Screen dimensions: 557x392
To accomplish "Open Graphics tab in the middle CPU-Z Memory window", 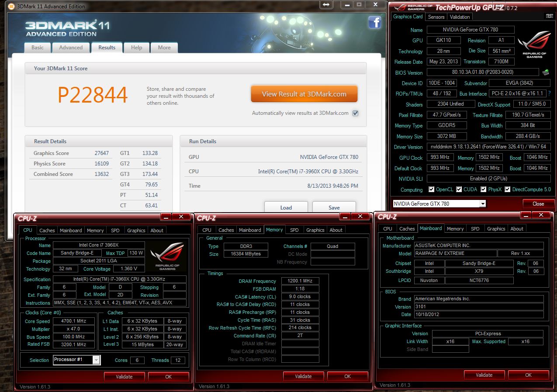I will point(315,230).
